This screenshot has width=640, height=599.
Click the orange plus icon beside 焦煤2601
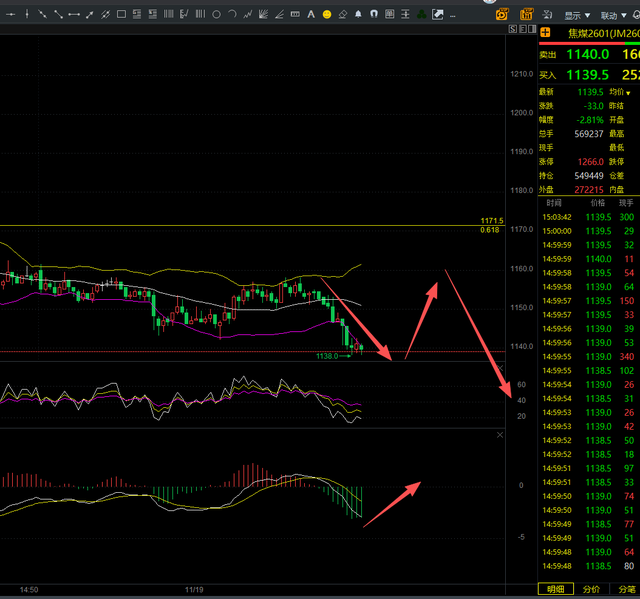point(545,33)
